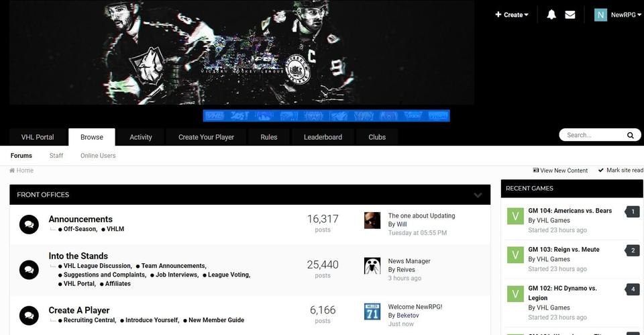
Task: Click the search magnifier icon
Action: 630,135
